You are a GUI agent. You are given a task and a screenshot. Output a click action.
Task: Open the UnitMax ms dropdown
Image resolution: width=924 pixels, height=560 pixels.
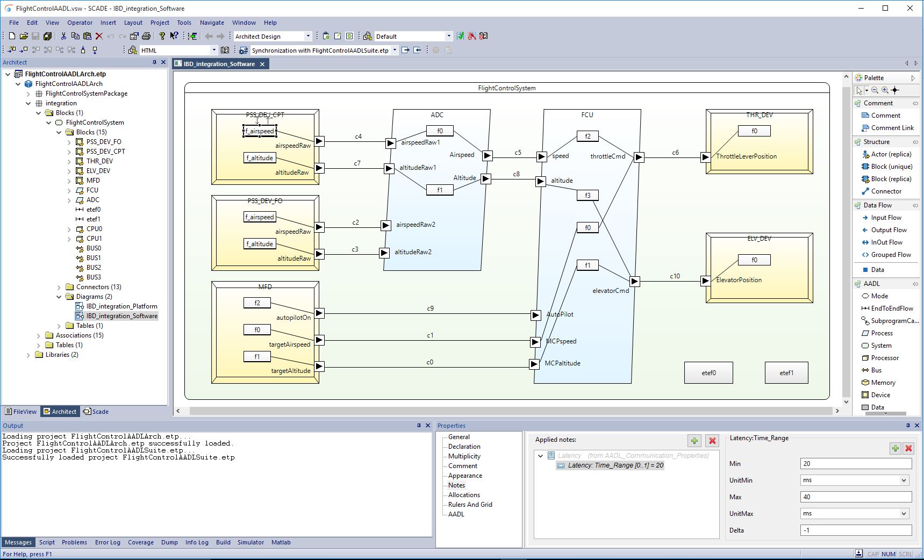click(x=904, y=514)
